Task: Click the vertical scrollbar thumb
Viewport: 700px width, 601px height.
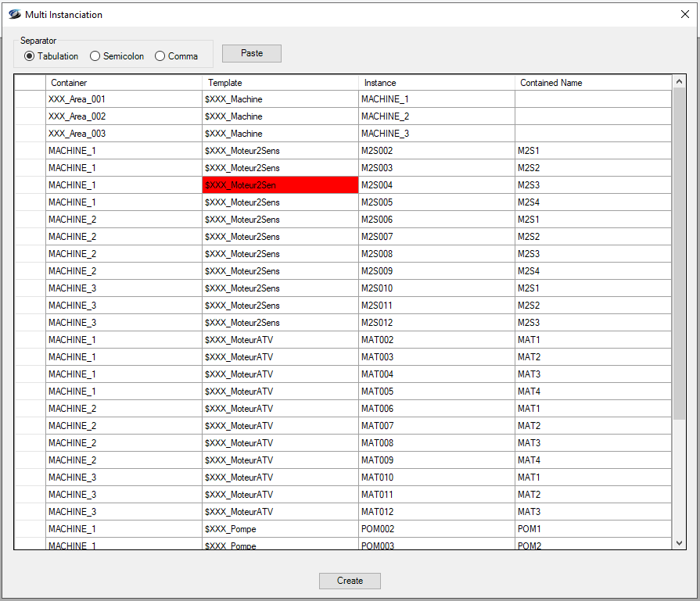Action: point(679,254)
